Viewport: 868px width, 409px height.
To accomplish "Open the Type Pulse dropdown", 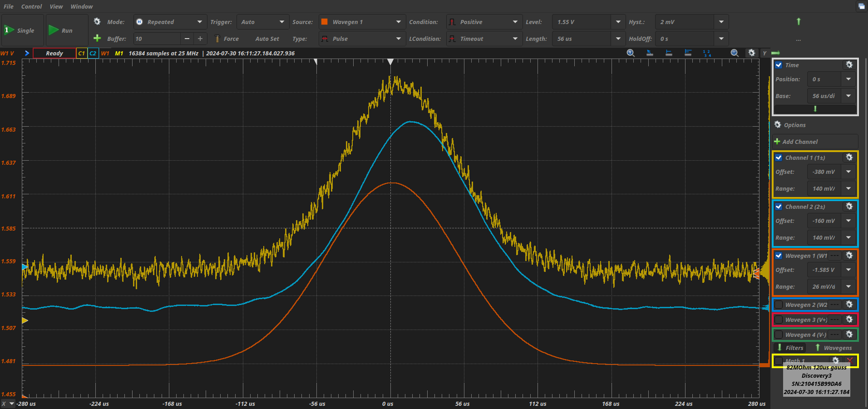I will coord(362,39).
